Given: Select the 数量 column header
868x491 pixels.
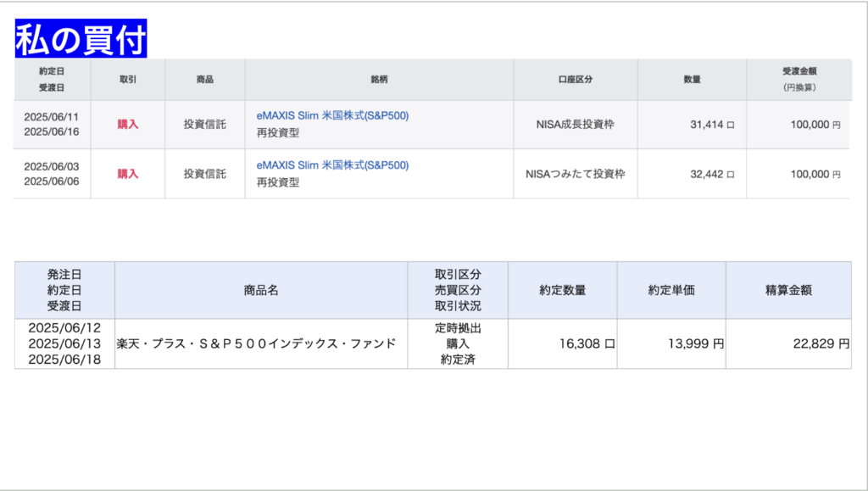Looking at the screenshot, I should pos(692,80).
